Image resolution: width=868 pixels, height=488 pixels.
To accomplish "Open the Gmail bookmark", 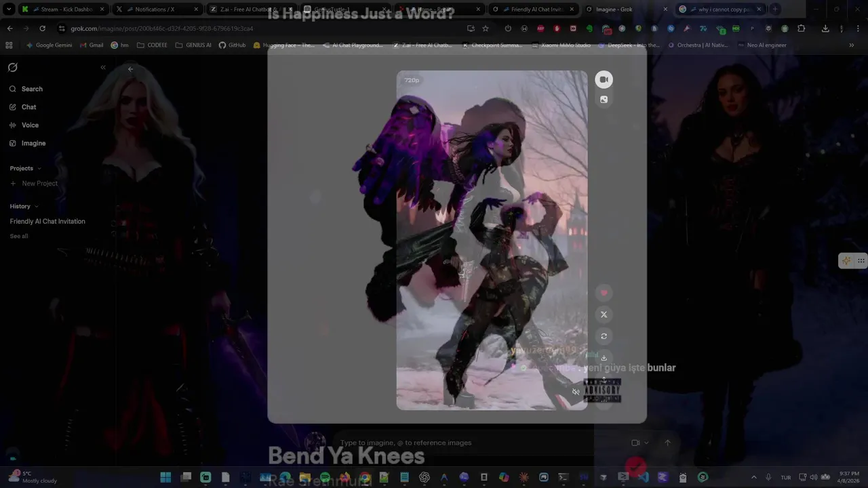I will pyautogui.click(x=91, y=45).
